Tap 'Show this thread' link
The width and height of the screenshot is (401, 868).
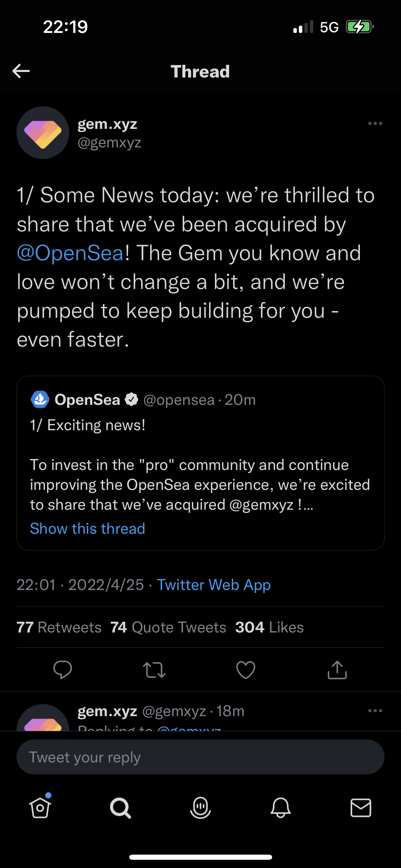click(x=87, y=529)
